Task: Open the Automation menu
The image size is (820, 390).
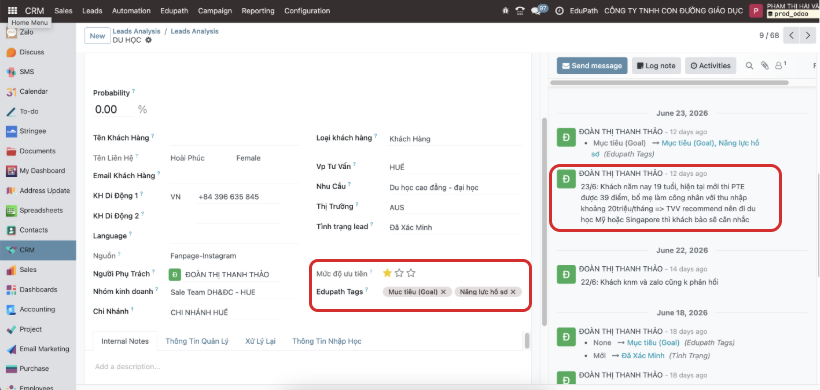Action: [131, 10]
